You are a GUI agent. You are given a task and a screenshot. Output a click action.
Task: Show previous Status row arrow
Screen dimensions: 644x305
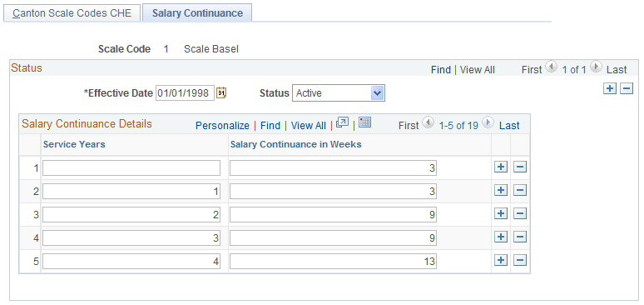[552, 67]
